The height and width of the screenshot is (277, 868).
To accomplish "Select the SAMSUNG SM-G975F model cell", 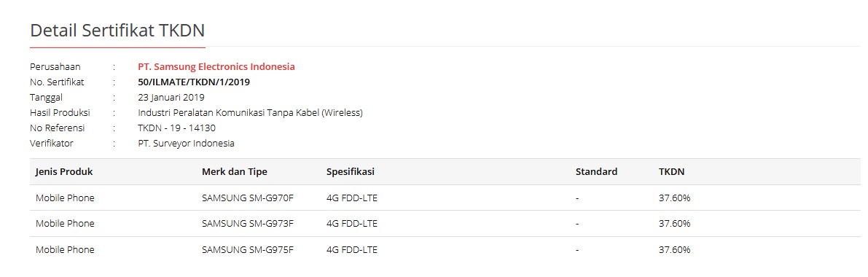I will [248, 250].
